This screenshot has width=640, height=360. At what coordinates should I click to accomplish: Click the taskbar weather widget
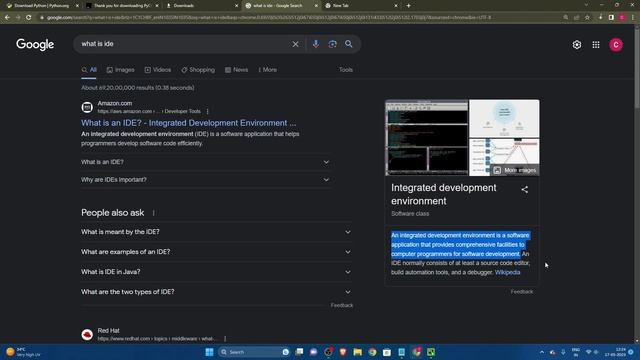pos(24,352)
